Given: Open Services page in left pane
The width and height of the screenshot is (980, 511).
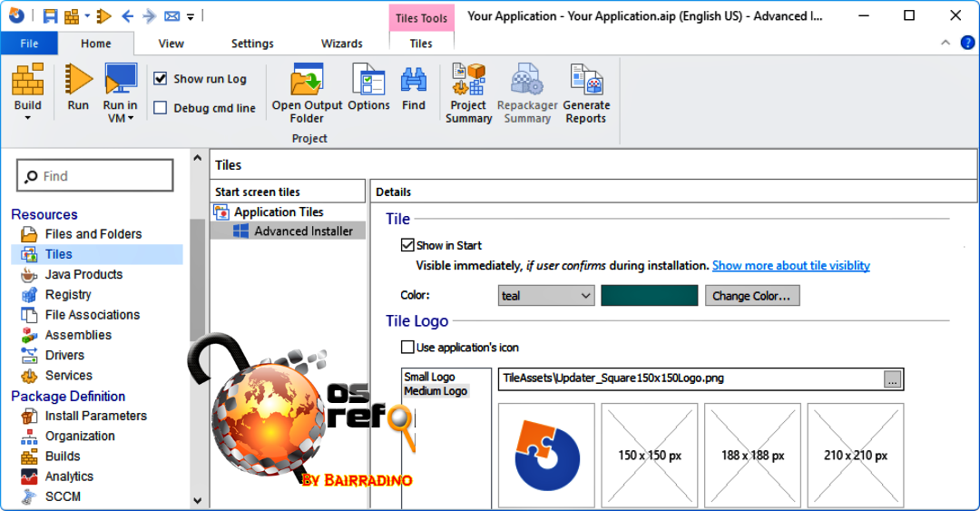Looking at the screenshot, I should click(69, 375).
